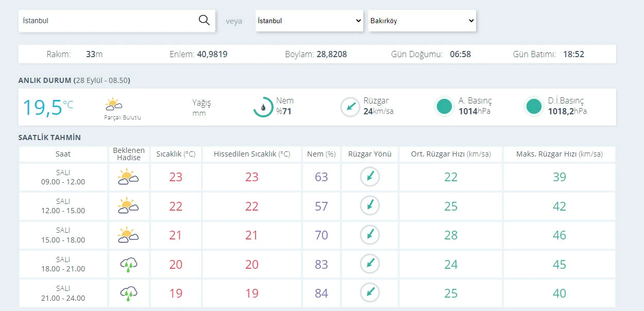644x311 pixels.
Task: Click wind direction icon for 09.00 - 12.00 row
Action: pyautogui.click(x=369, y=177)
